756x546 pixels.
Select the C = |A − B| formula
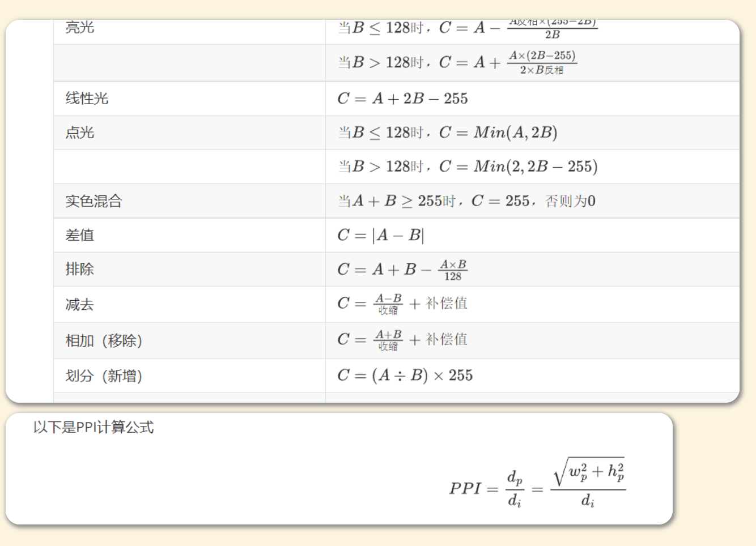pyautogui.click(x=380, y=235)
